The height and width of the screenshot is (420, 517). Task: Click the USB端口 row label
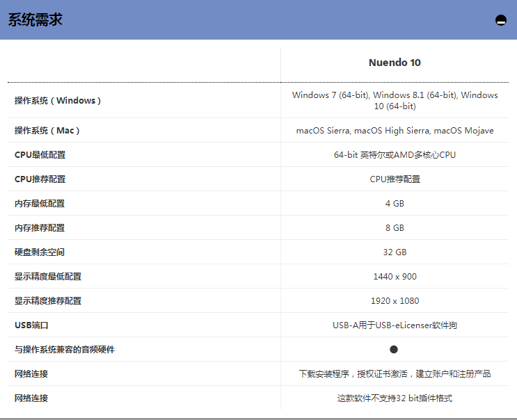point(31,325)
